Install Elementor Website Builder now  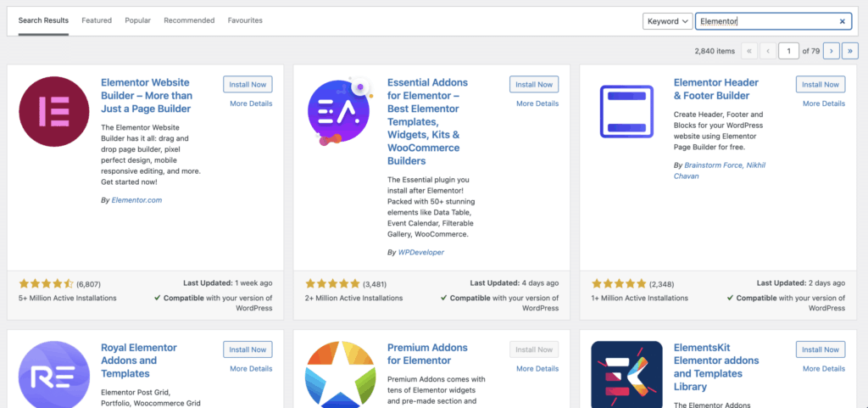click(248, 85)
